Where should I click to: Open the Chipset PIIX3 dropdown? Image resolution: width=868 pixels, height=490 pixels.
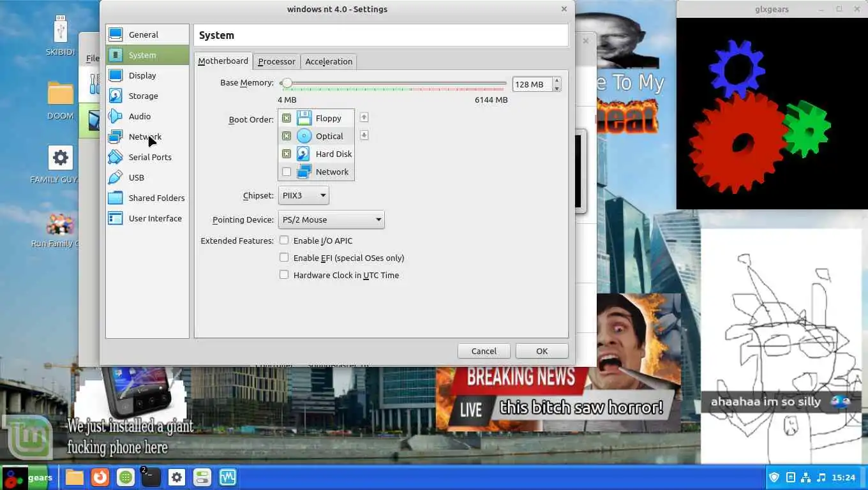click(304, 195)
